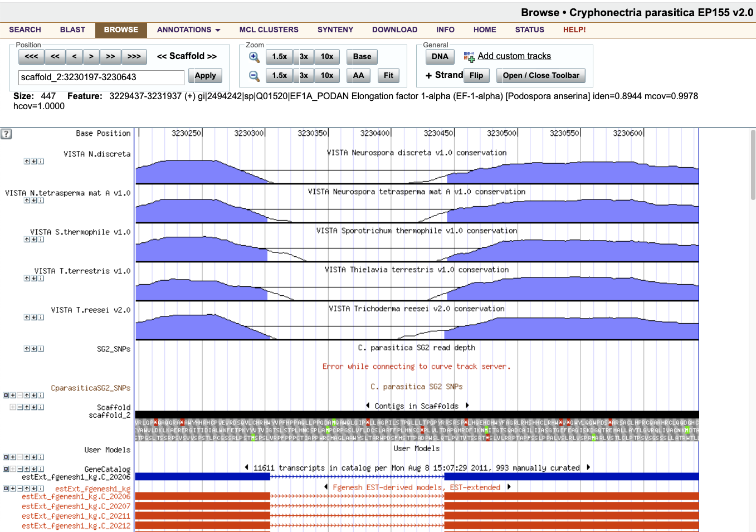756x532 pixels.
Task: Expand the CparasiticaSG2_SNPs track with plus
Action: pos(13,396)
